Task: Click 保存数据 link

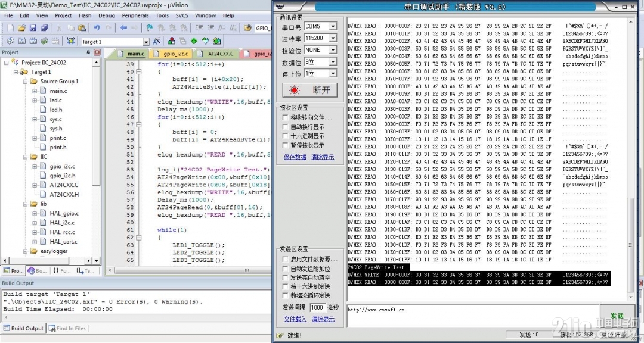Action: [x=295, y=157]
